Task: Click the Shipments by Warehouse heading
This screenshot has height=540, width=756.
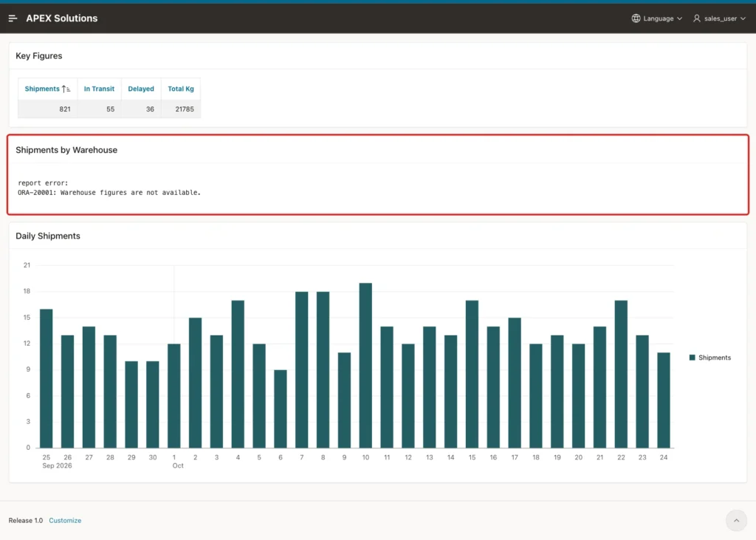Action: coord(66,150)
